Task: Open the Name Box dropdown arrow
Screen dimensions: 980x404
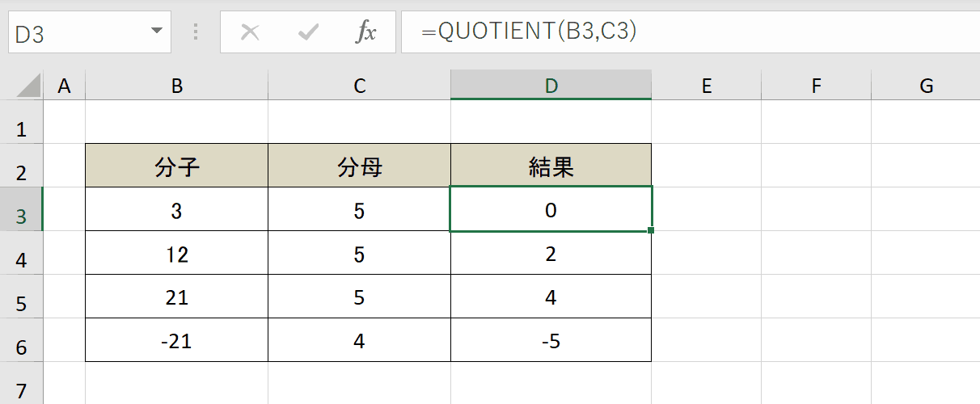Action: [x=156, y=32]
